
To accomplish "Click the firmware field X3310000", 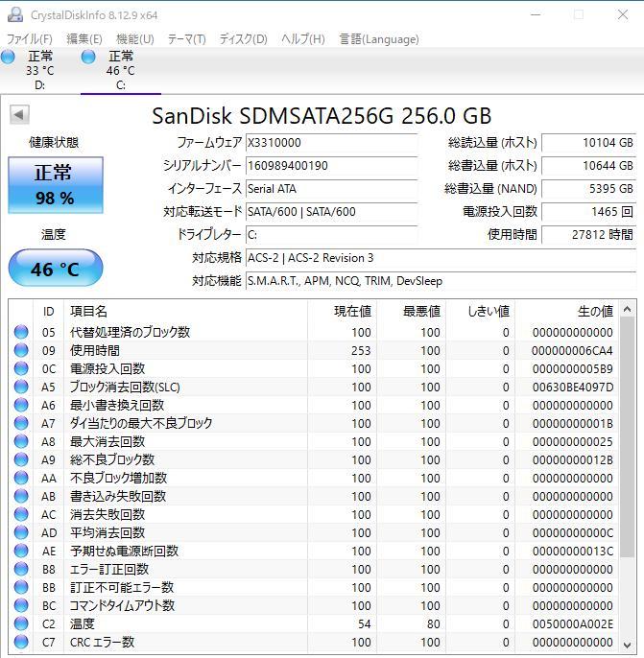I will click(x=331, y=143).
